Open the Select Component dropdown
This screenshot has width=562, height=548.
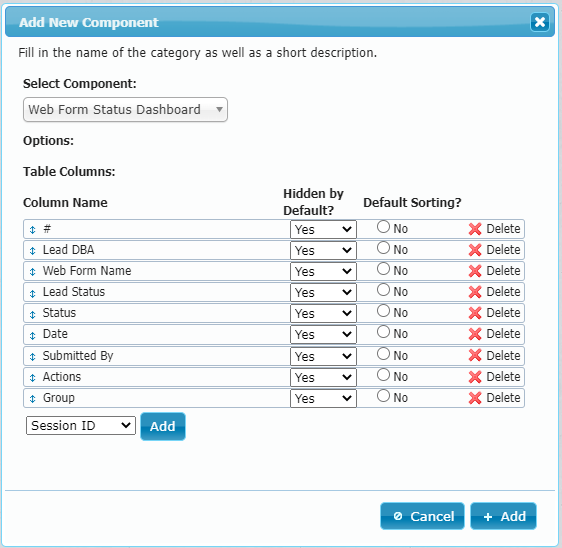(125, 109)
